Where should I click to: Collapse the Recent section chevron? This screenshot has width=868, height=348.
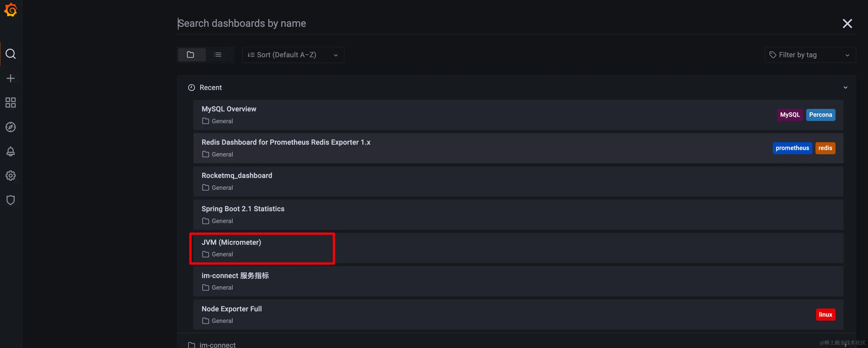(845, 87)
